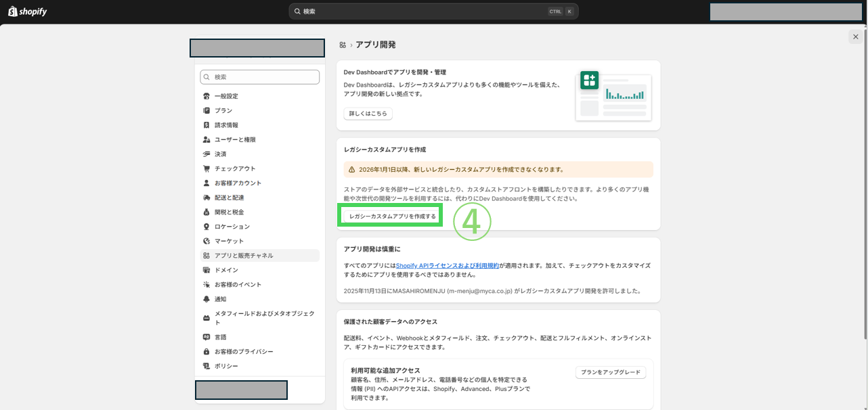
Task: Click the users and permissions icon
Action: [207, 139]
